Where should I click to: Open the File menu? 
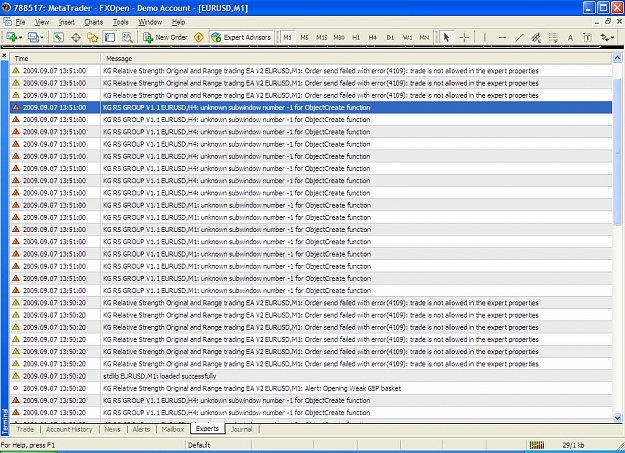(20, 22)
